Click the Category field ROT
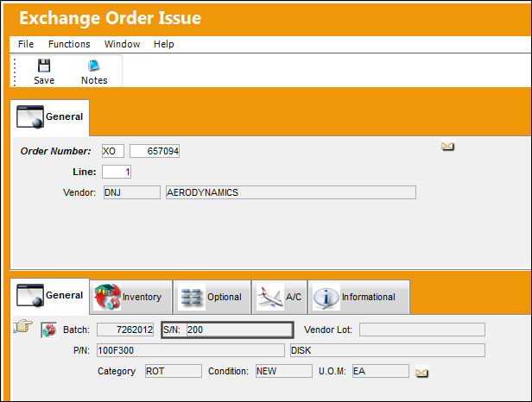The image size is (532, 402). tap(174, 371)
